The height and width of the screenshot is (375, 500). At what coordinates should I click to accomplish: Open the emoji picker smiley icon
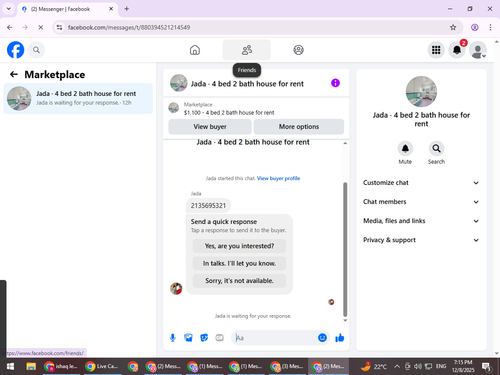tap(322, 338)
